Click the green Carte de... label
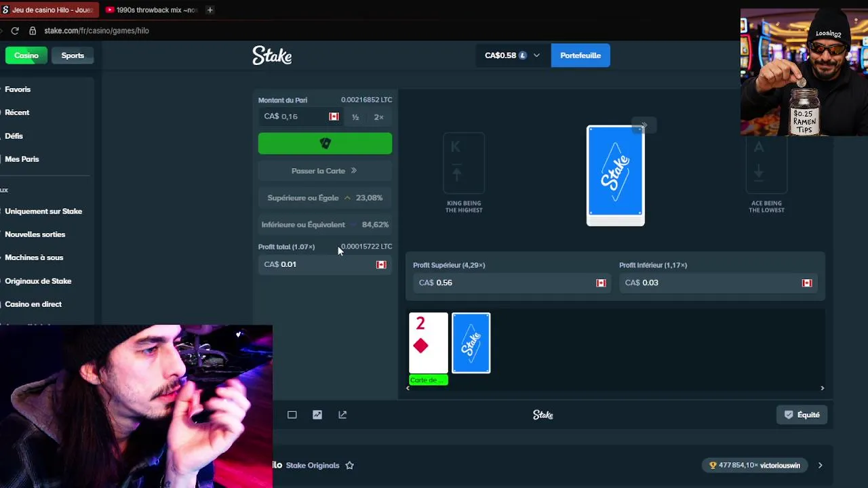 (429, 380)
